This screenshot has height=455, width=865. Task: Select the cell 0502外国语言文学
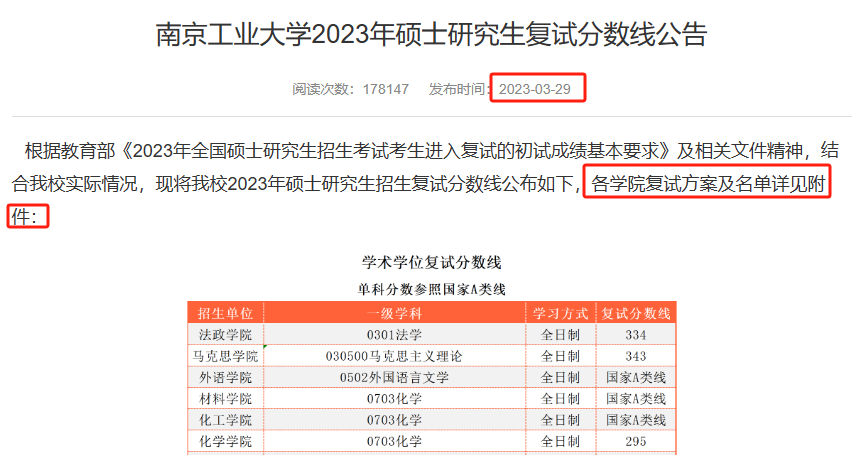pos(394,378)
